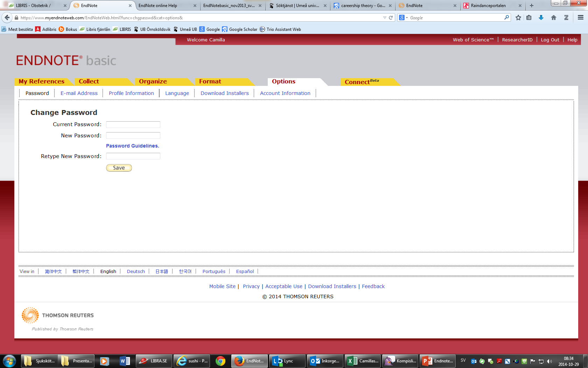View the site in Deutsch

[136, 271]
